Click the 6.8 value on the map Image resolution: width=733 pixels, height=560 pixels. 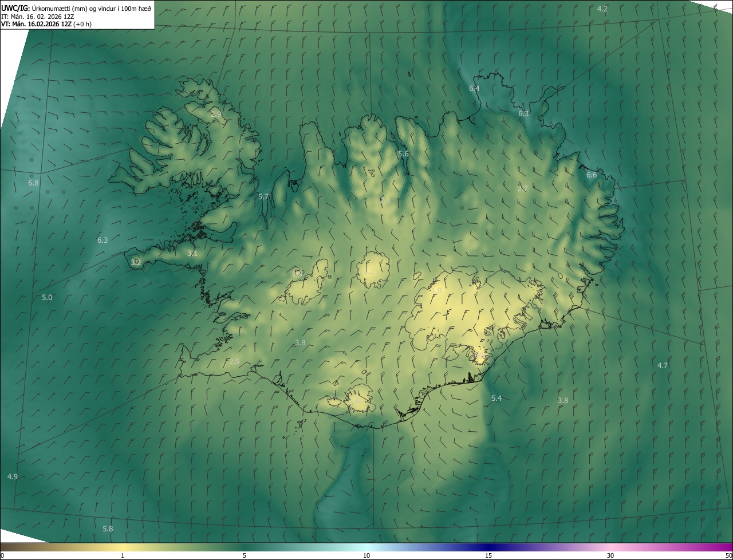[x=34, y=183]
